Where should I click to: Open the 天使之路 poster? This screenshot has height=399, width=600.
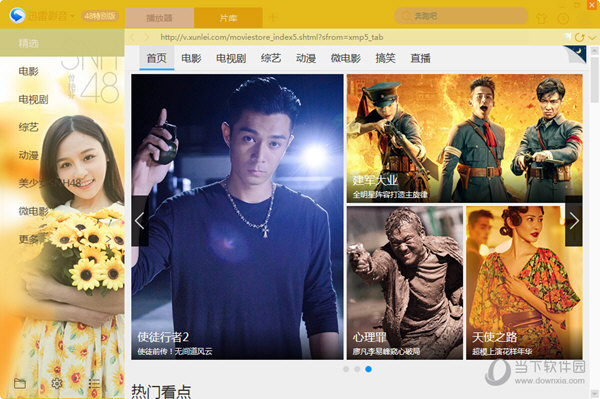(x=524, y=283)
